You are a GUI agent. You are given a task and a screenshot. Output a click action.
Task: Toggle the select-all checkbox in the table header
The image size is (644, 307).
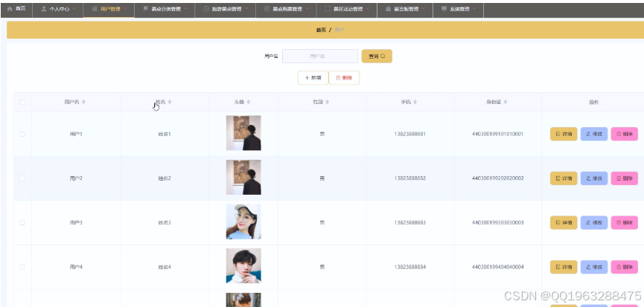pos(22,102)
